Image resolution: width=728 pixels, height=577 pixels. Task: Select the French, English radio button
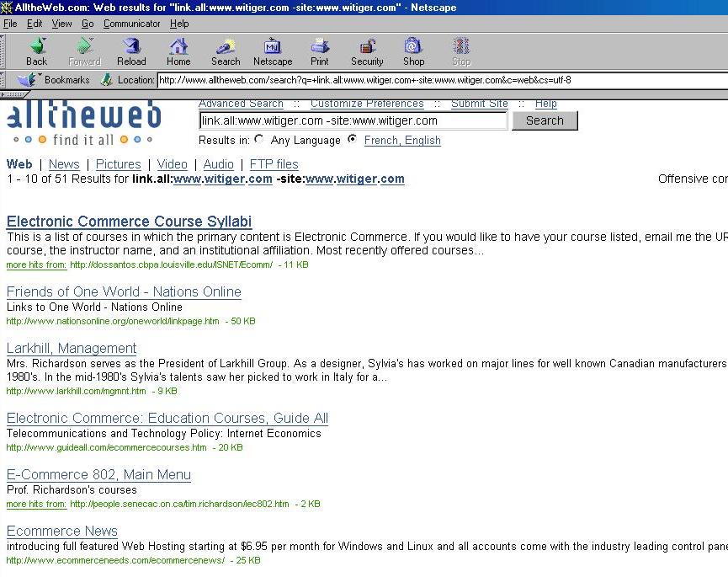tap(353, 139)
